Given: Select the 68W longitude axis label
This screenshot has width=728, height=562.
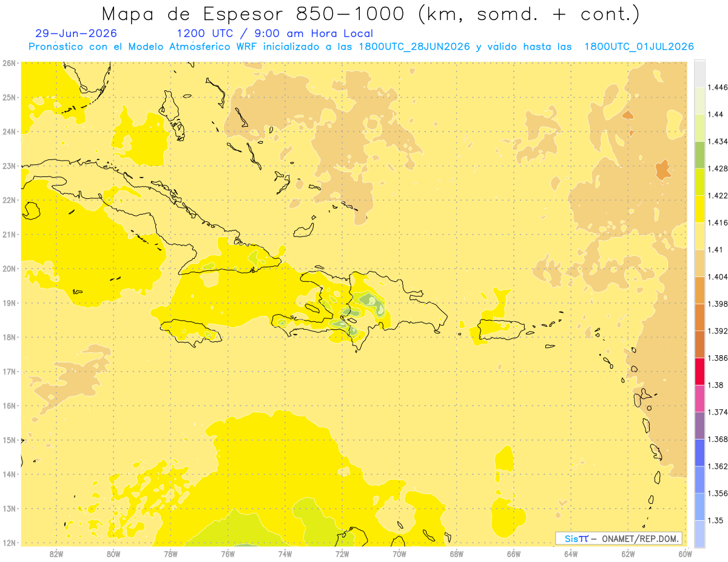Looking at the screenshot, I should [x=457, y=554].
